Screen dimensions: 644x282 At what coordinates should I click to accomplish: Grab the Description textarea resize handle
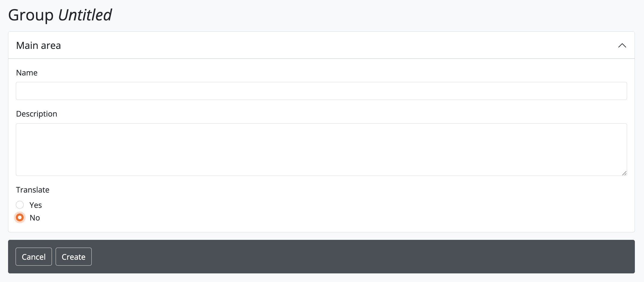click(624, 173)
